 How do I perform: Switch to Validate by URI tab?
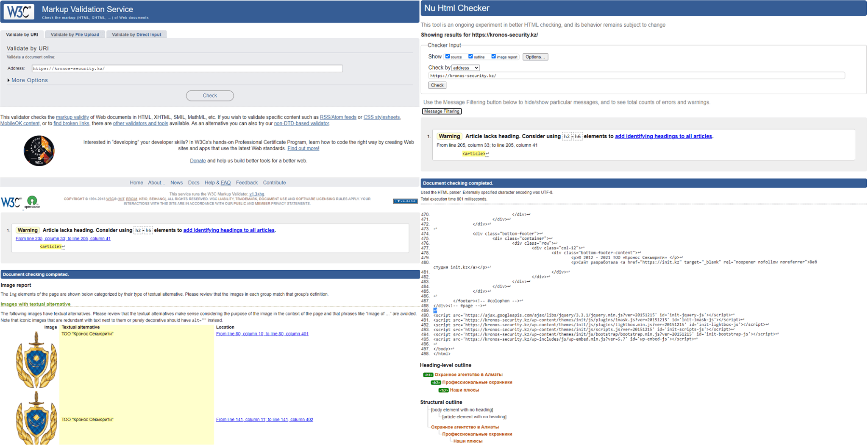22,34
